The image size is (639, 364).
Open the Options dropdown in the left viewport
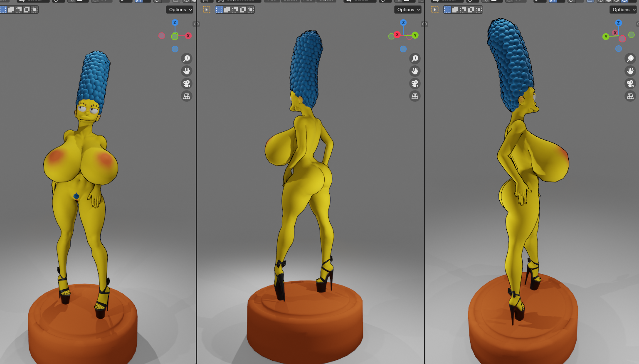tap(180, 10)
